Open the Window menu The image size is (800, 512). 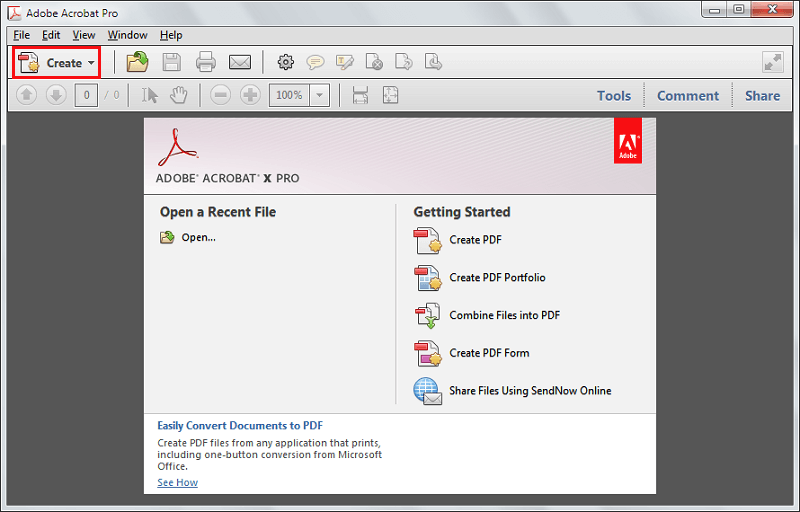coord(127,35)
